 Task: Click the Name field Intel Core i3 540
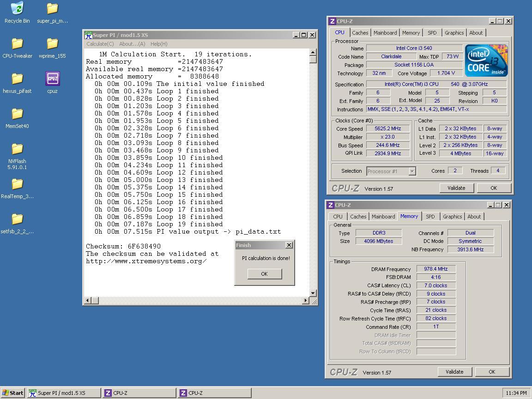click(x=414, y=48)
